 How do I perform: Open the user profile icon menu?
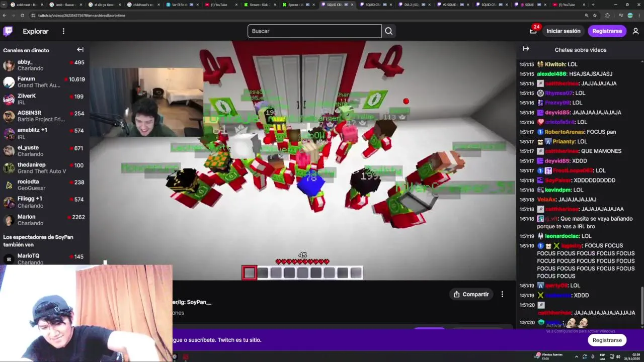tap(635, 31)
